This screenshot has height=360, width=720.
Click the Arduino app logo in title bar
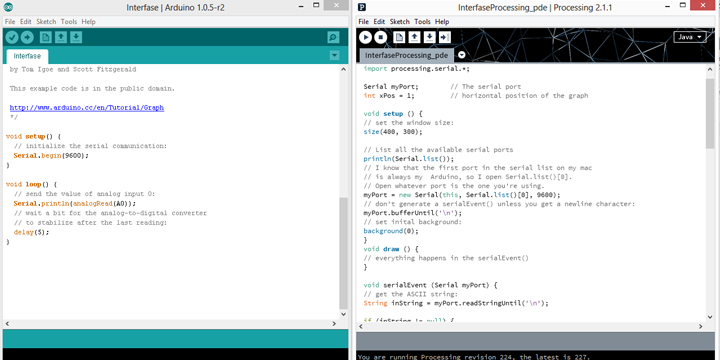pos(8,6)
